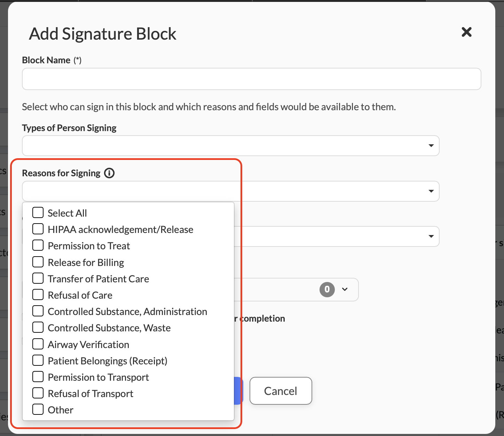Tick the Other reason checkbox
Screen dimensions: 504x436
(x=38, y=410)
